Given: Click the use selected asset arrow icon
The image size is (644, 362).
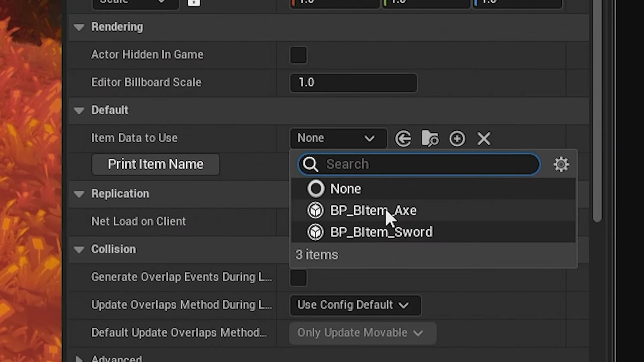Looking at the screenshot, I should tap(403, 138).
